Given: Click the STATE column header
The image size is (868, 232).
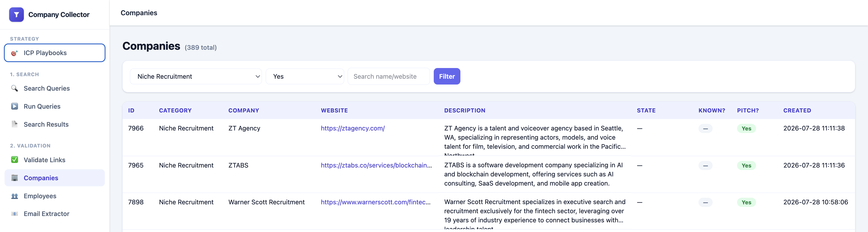Looking at the screenshot, I should pos(646,111).
